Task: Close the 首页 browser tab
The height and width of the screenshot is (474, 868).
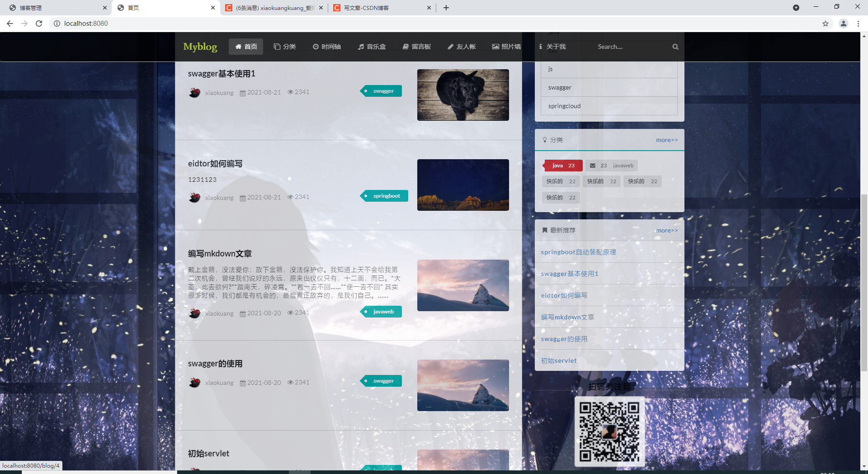Action: 213,8
